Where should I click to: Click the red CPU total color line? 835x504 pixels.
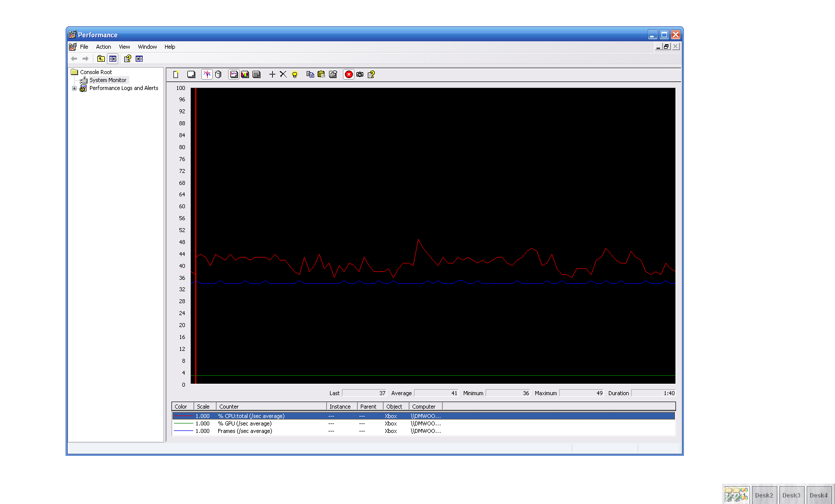tap(183, 416)
